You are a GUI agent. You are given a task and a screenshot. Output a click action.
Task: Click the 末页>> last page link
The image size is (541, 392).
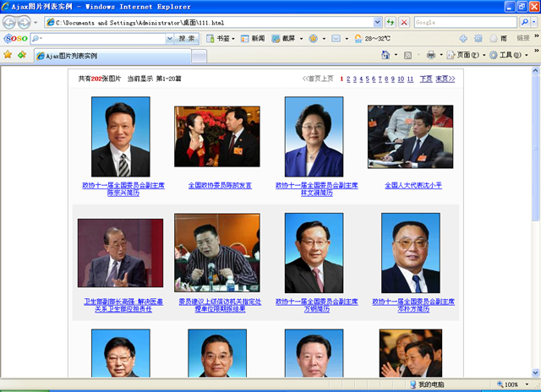[x=445, y=79]
